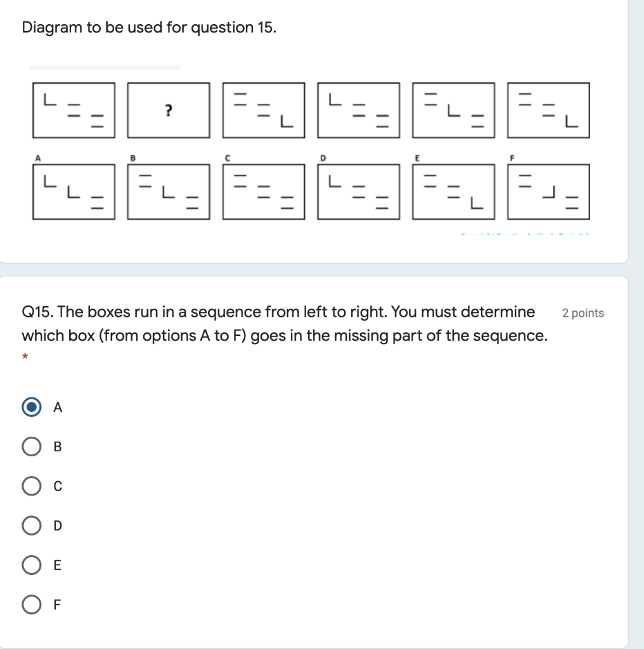Click diagram answer box under letter F
Screen dimensions: 644x649
(x=548, y=191)
